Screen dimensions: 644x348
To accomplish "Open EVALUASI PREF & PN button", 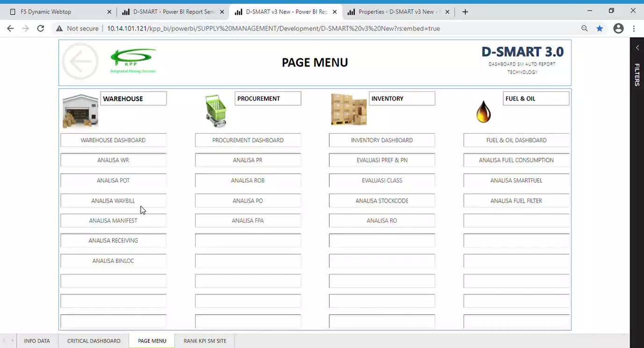I will (x=382, y=160).
